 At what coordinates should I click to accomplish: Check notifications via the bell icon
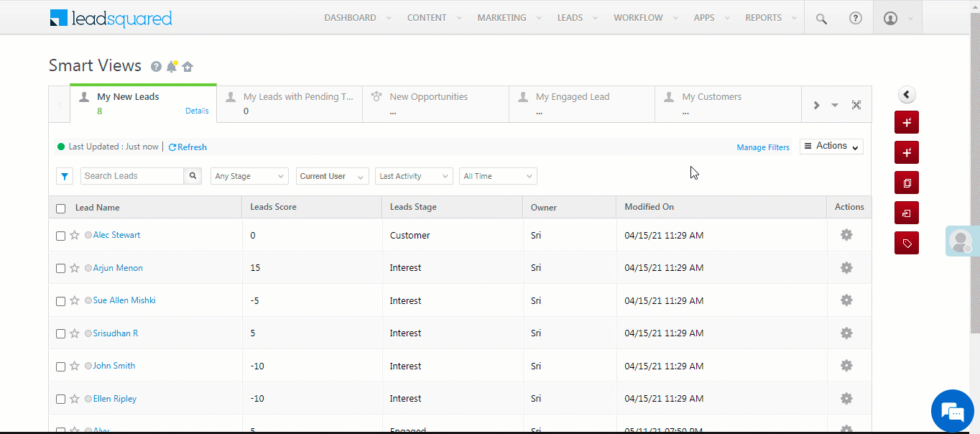pyautogui.click(x=172, y=66)
